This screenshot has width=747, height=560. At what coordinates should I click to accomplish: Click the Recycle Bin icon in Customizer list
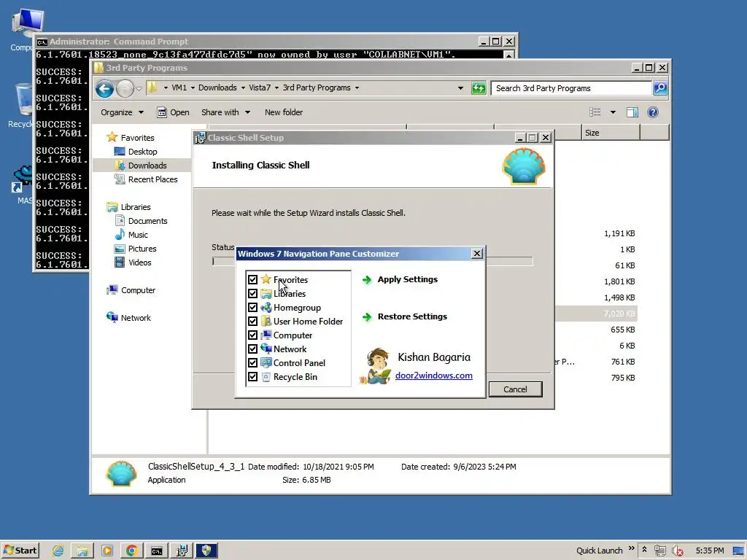point(266,377)
